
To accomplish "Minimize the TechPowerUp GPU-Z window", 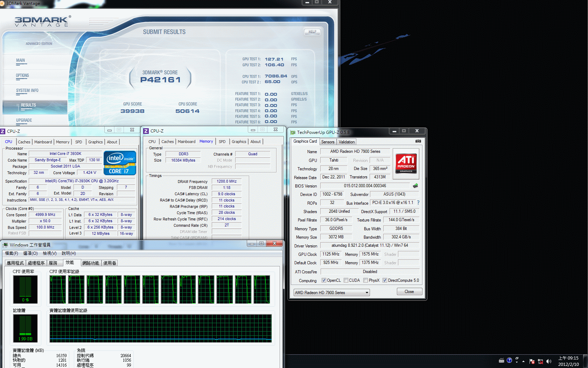I will pyautogui.click(x=394, y=131).
